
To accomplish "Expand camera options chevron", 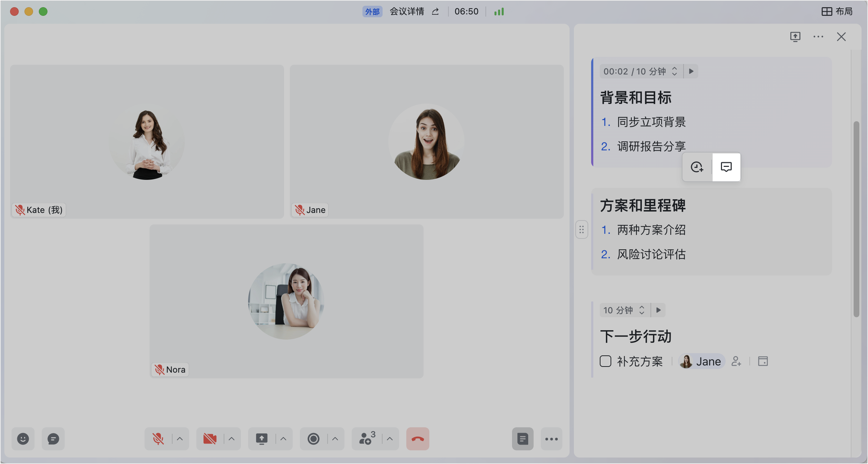I will pyautogui.click(x=232, y=439).
